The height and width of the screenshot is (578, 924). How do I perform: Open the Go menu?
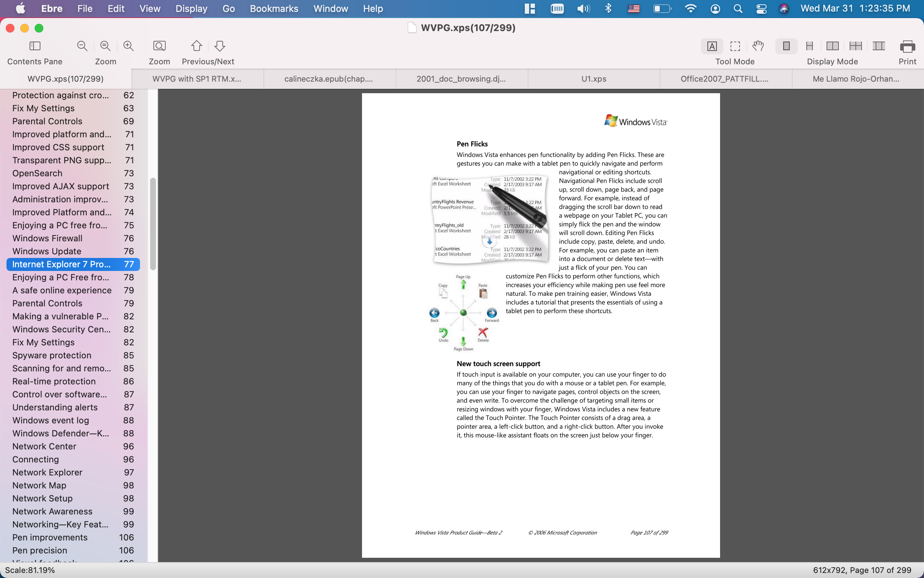(228, 8)
